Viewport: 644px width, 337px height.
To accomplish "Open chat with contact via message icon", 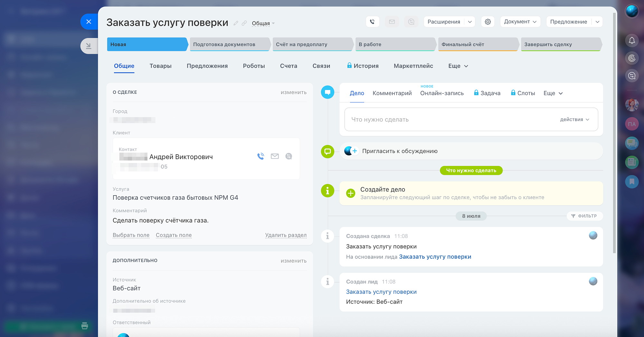I will [x=289, y=156].
